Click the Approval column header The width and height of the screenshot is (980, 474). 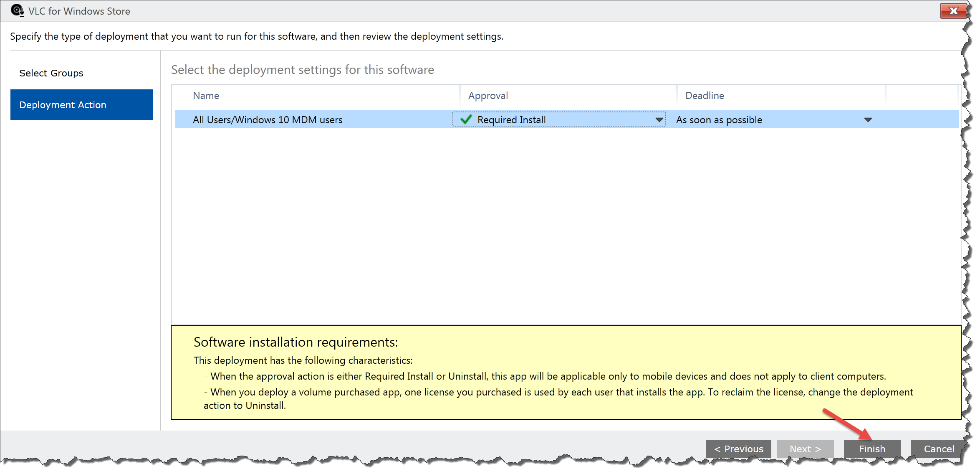tap(487, 95)
